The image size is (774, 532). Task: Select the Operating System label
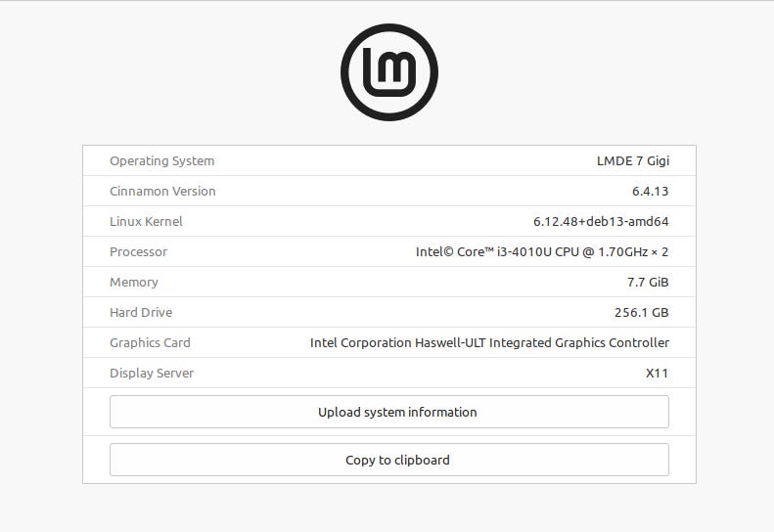(161, 161)
